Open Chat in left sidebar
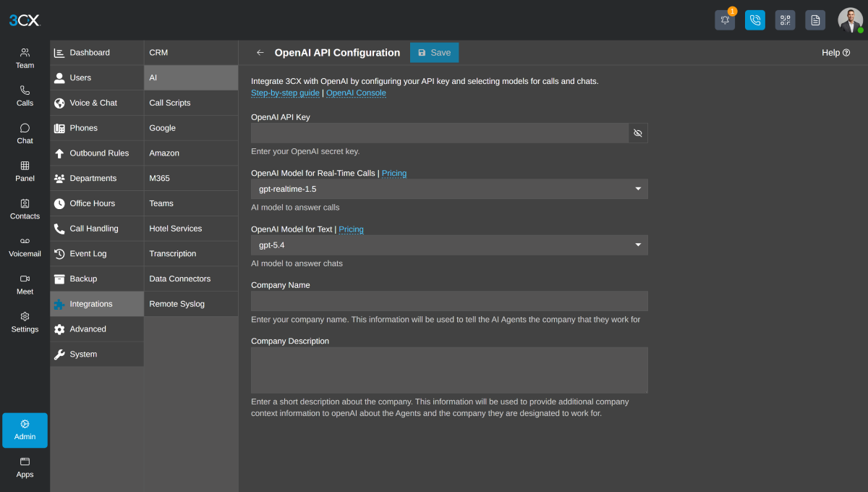 tap(25, 133)
